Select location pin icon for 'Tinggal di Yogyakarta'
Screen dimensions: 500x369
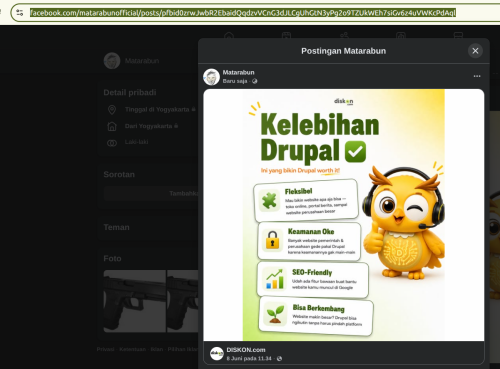[x=112, y=110]
